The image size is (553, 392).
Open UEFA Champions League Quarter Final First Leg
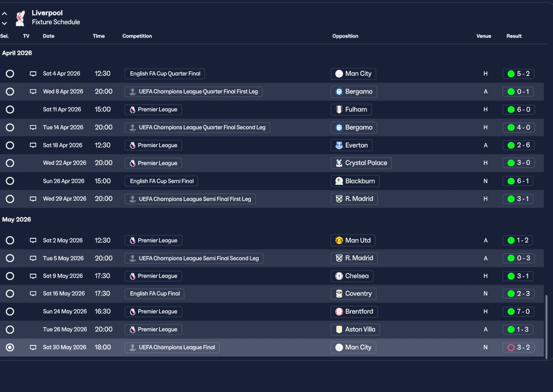[x=194, y=92]
